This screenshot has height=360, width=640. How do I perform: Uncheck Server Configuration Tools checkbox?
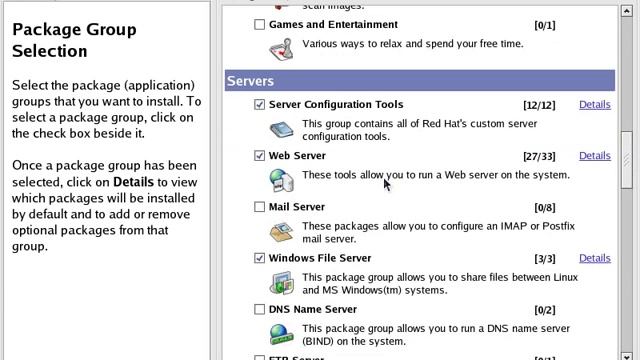tap(259, 104)
